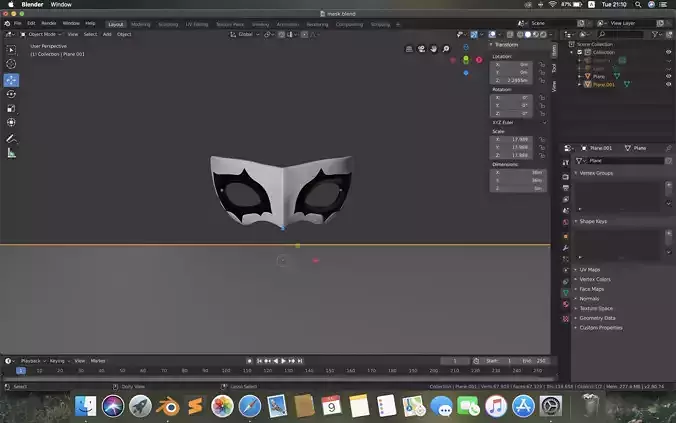
Task: Open the XYZ Euler rotation mode dropdown
Action: click(519, 122)
